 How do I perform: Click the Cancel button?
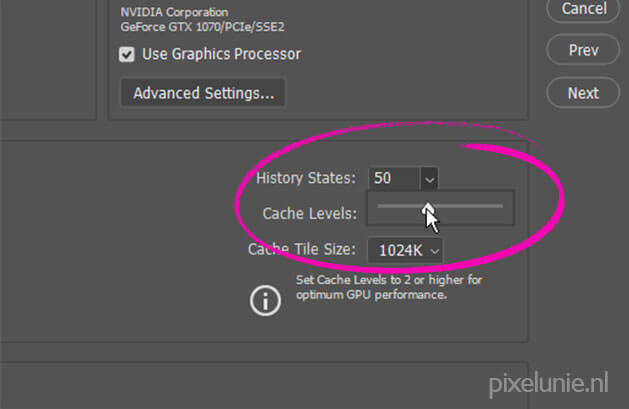click(584, 9)
